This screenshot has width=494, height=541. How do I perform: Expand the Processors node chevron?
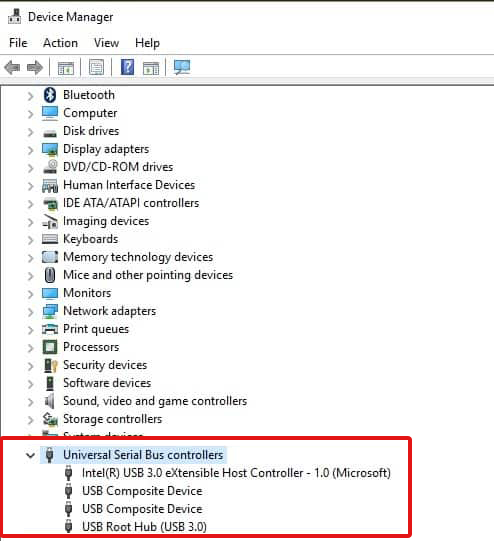tap(30, 348)
